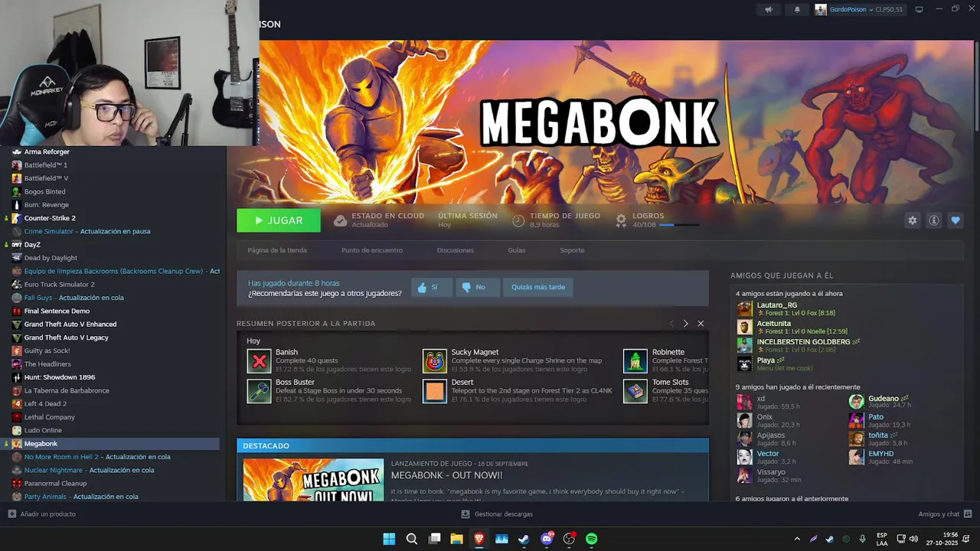Open the game info icon
The width and height of the screenshot is (980, 551).
click(x=934, y=220)
